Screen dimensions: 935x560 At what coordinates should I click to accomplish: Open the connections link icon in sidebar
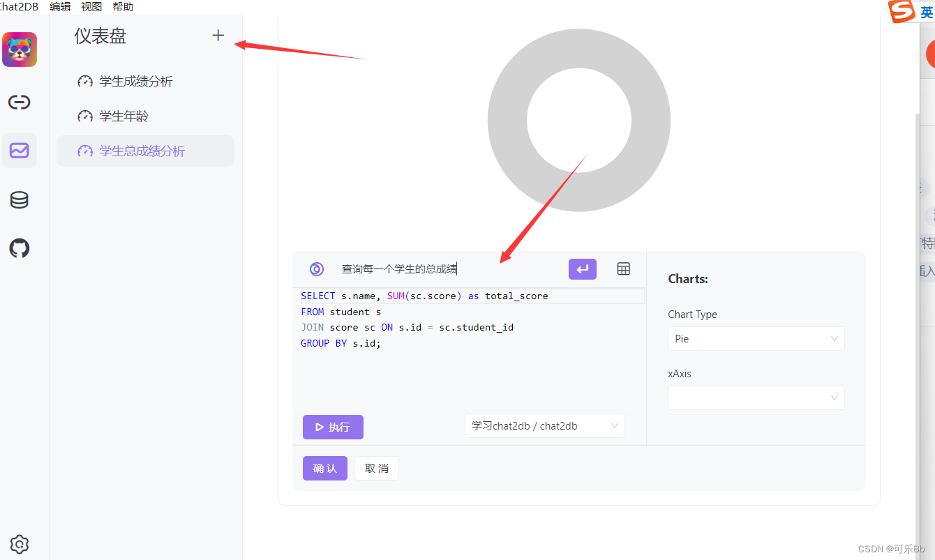tap(20, 103)
